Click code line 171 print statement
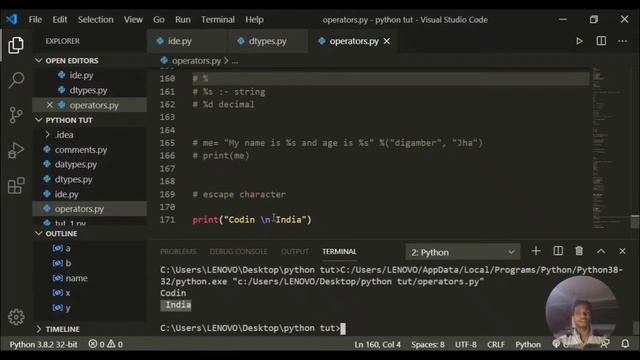 [251, 220]
